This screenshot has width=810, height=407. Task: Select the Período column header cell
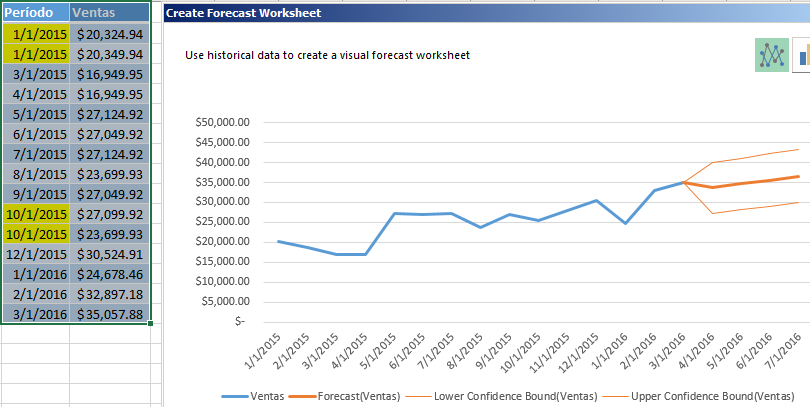coord(35,13)
